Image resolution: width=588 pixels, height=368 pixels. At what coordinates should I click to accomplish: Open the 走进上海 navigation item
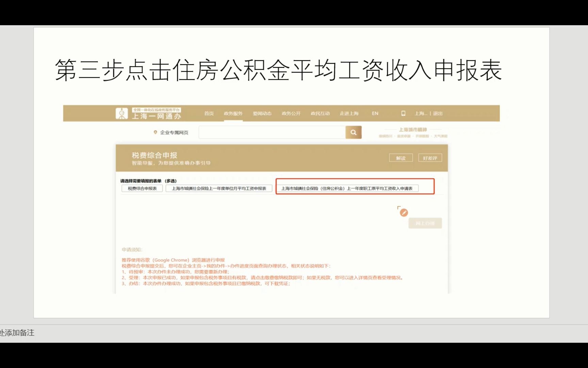click(x=349, y=113)
